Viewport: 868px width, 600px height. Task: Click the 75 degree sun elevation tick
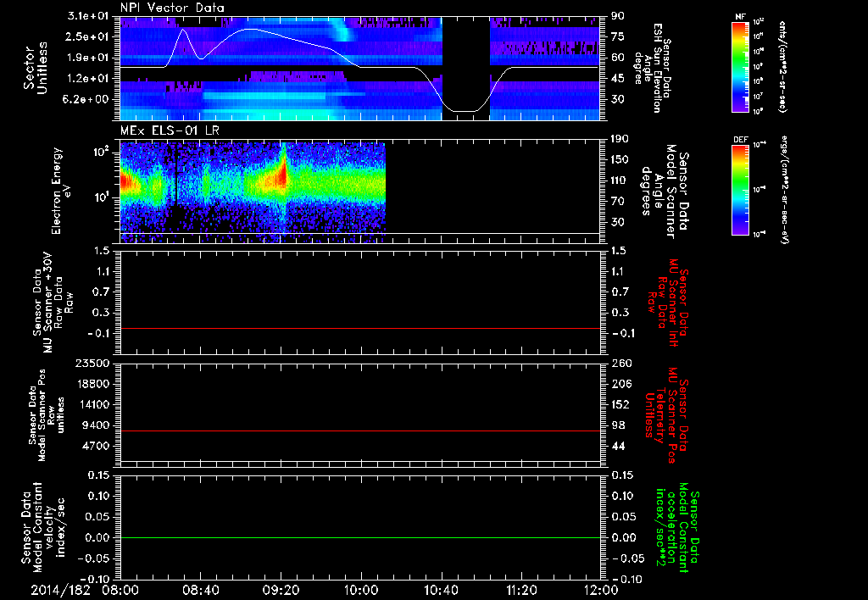click(x=618, y=36)
